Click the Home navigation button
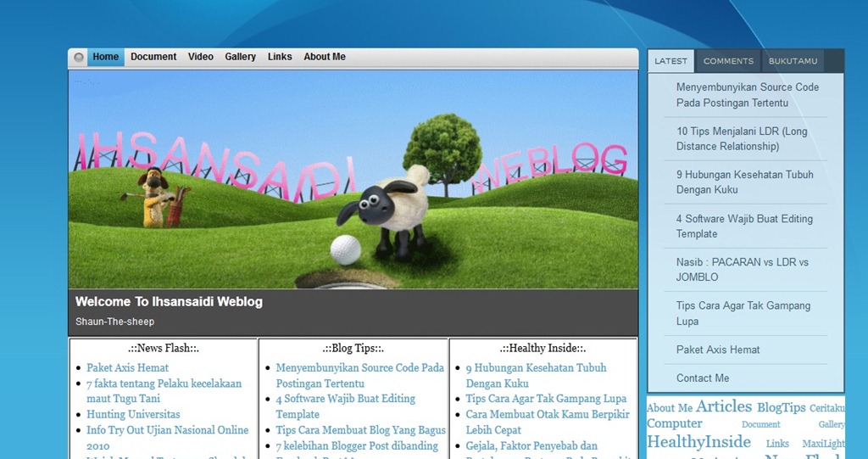The height and width of the screenshot is (459, 868). [x=106, y=57]
